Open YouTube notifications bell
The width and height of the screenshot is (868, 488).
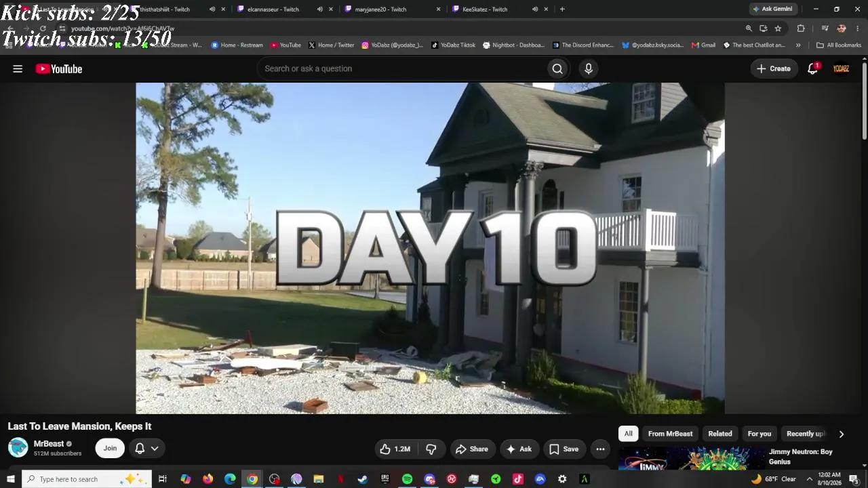point(812,68)
